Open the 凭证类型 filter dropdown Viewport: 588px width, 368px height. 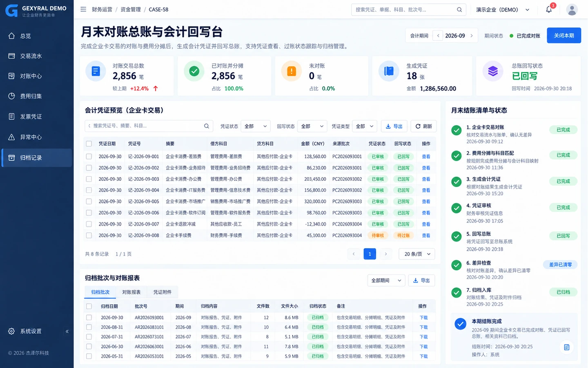pyautogui.click(x=365, y=126)
